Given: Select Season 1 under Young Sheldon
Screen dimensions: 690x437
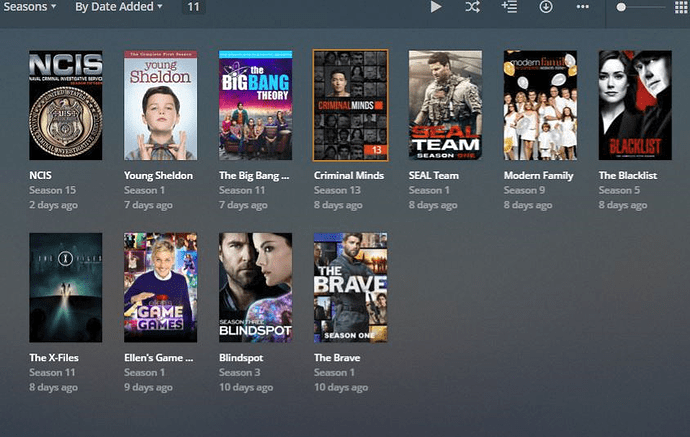Looking at the screenshot, I should (144, 190).
